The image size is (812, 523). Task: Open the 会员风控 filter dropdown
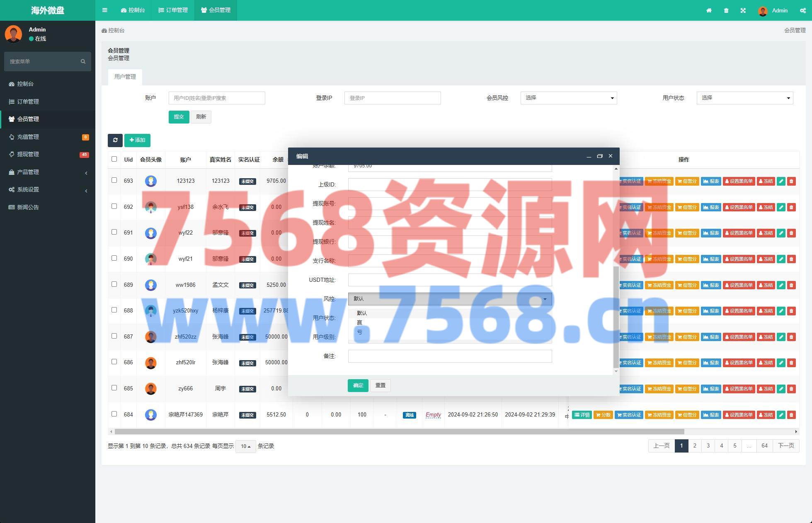click(x=568, y=98)
